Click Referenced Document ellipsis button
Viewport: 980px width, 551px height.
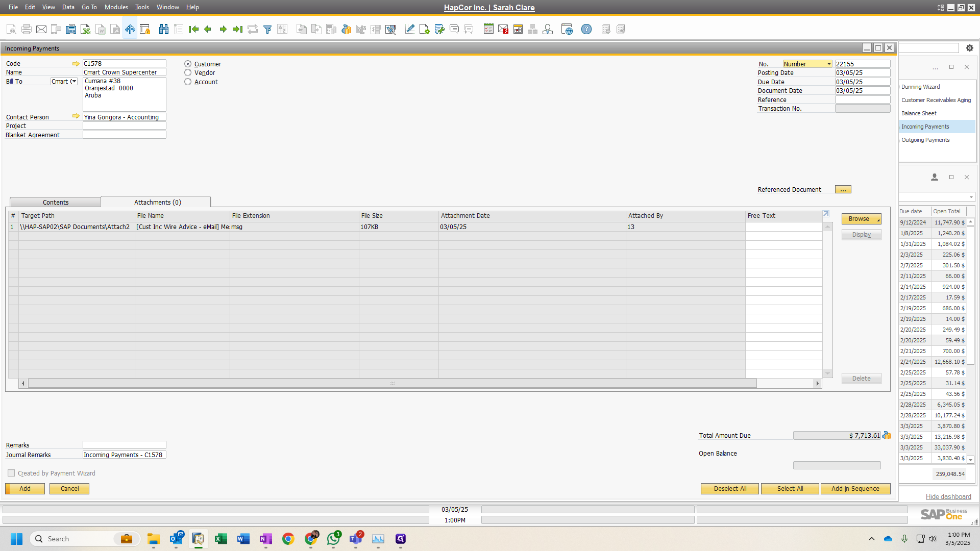tap(843, 189)
